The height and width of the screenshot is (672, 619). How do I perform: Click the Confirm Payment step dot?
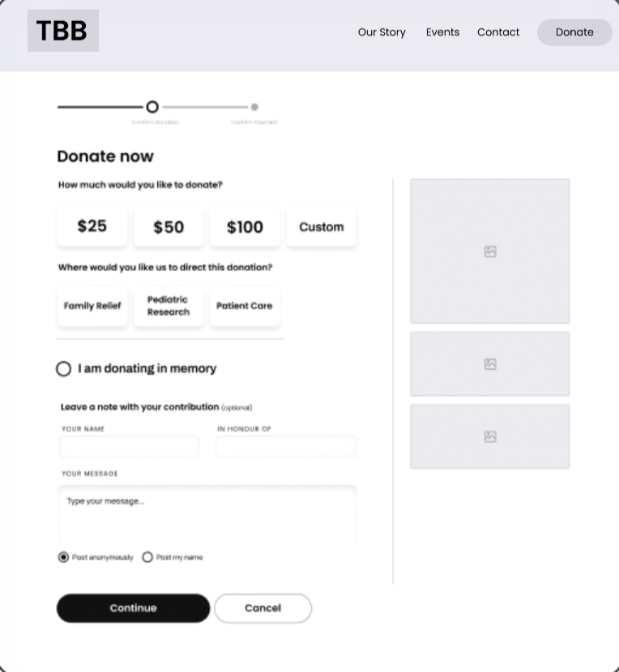click(254, 107)
